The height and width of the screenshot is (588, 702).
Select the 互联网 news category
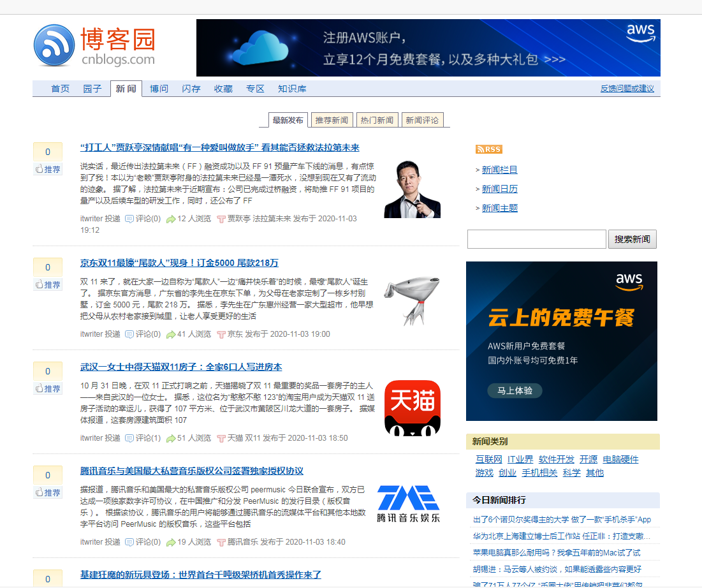488,459
